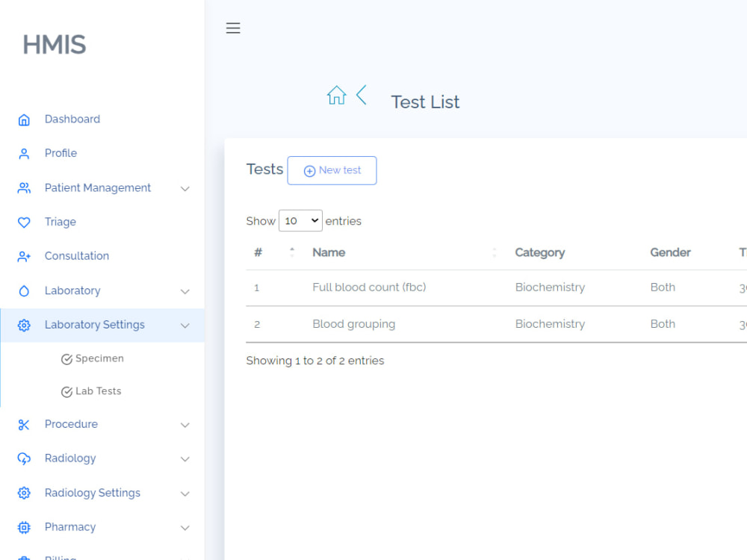Image resolution: width=747 pixels, height=560 pixels.
Task: Open Laboratory menu label
Action: point(72,290)
